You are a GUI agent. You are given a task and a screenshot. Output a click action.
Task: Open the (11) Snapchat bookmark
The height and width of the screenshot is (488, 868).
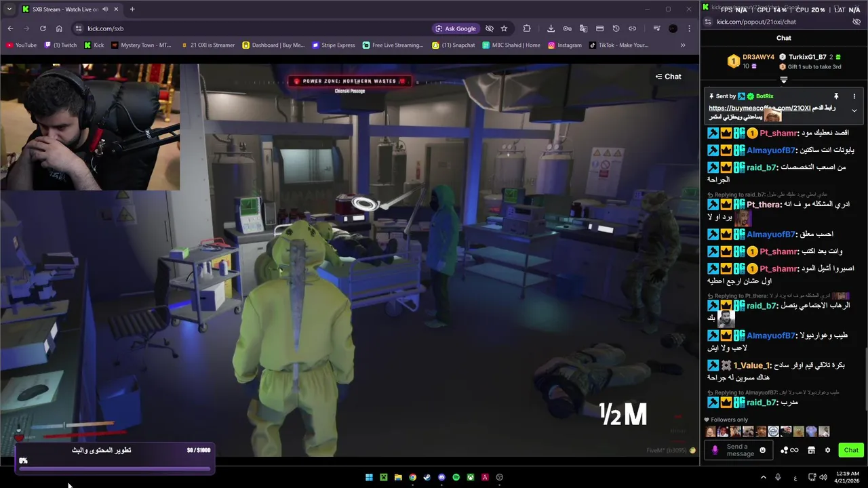454,45
